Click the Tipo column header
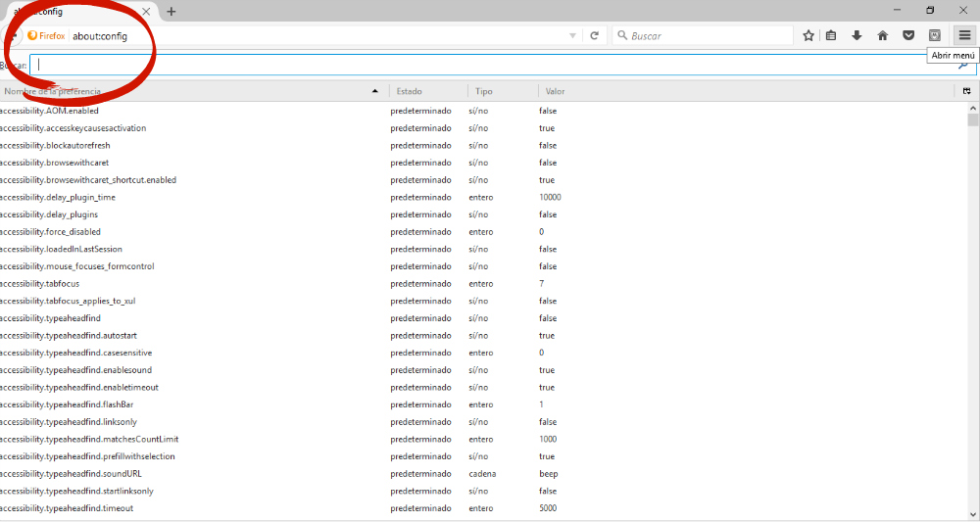980x522 pixels. pos(502,91)
